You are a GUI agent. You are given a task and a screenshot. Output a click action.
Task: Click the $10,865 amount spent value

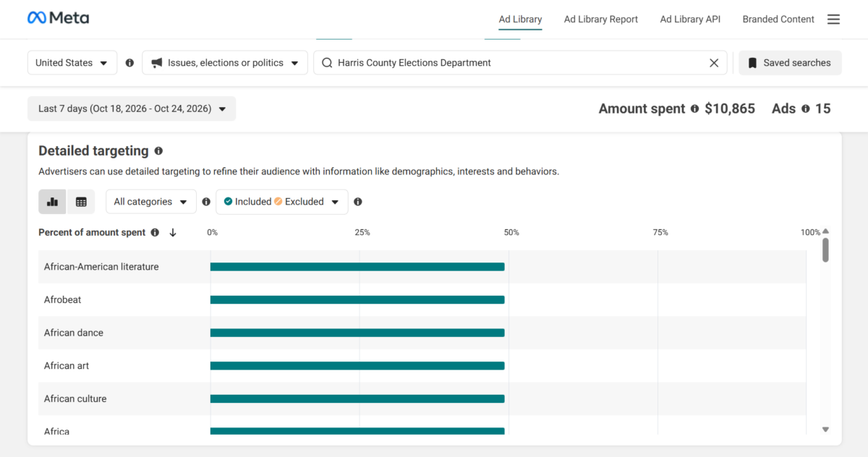coord(730,108)
